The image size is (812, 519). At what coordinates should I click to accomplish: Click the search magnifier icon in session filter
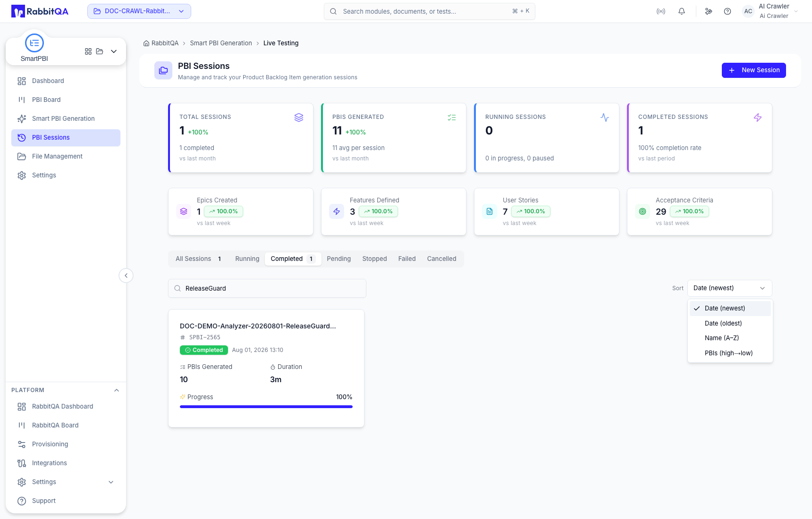tap(178, 288)
